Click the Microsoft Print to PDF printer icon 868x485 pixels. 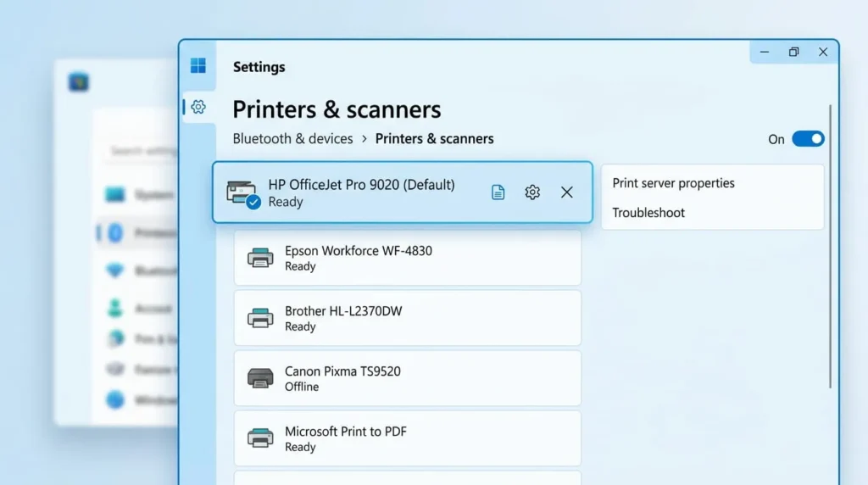pyautogui.click(x=260, y=438)
